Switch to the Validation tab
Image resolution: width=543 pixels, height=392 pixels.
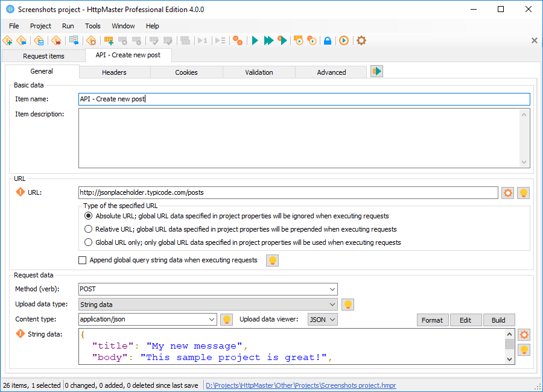click(258, 71)
